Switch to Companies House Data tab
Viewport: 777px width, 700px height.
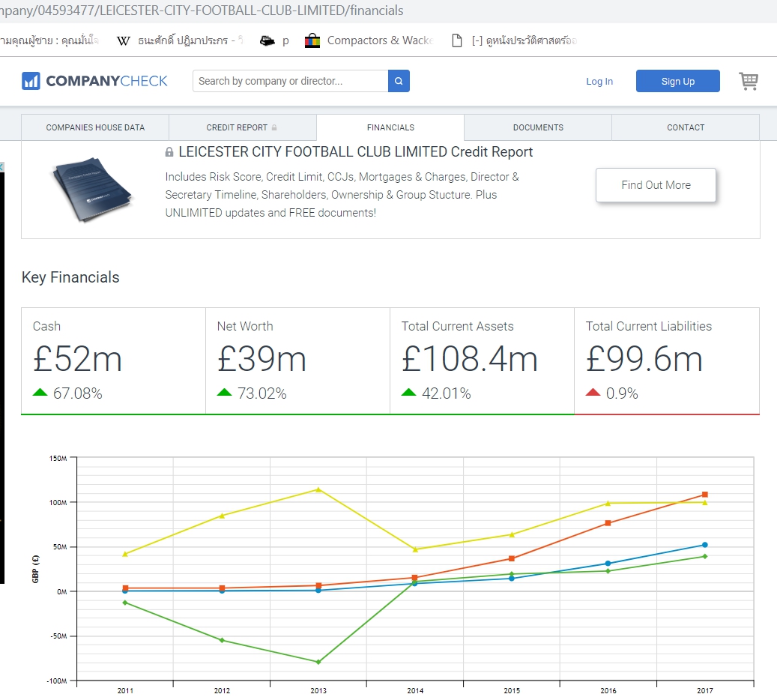pyautogui.click(x=95, y=127)
